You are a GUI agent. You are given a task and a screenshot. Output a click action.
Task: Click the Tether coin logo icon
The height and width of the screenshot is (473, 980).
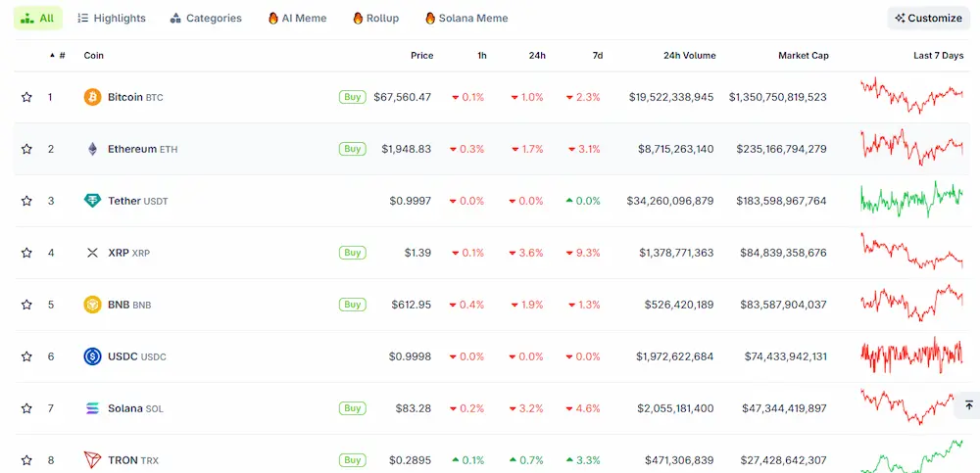[x=92, y=201]
